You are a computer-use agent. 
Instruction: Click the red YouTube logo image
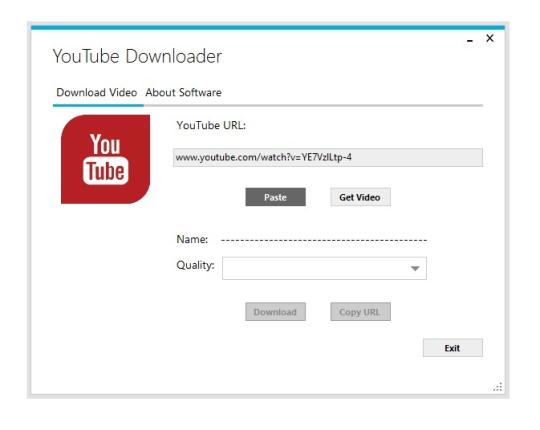tap(105, 159)
